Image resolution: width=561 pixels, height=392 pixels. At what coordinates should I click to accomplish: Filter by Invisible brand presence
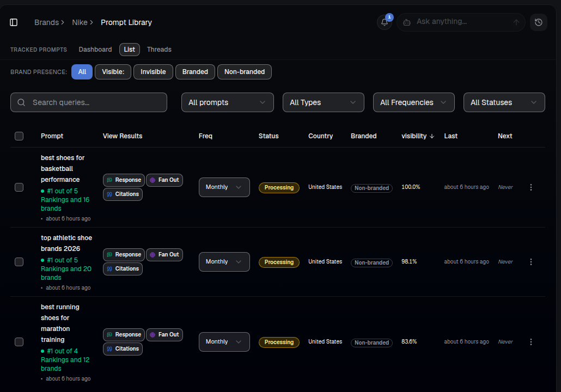tap(153, 72)
